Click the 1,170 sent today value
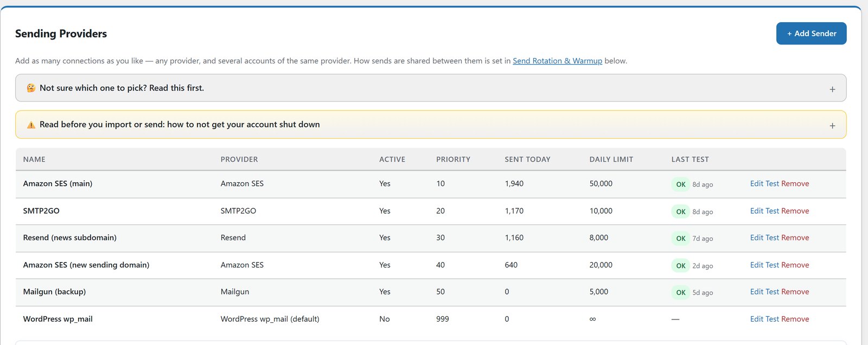This screenshot has height=345, width=868. click(514, 211)
